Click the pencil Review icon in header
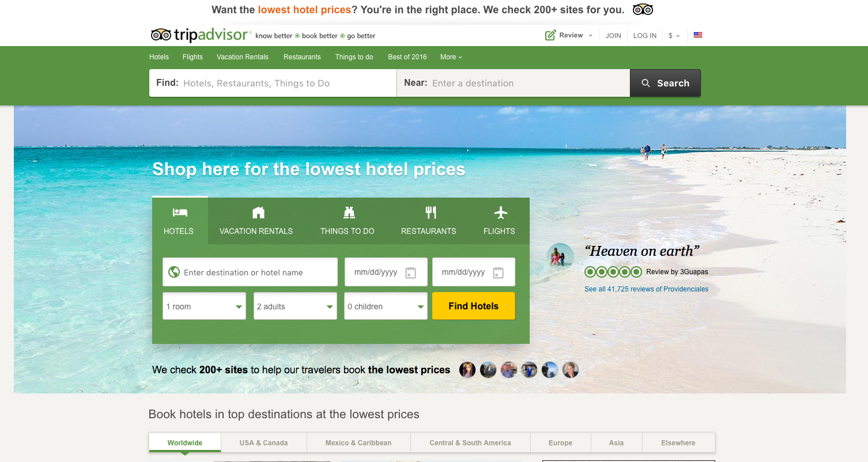 (550, 35)
